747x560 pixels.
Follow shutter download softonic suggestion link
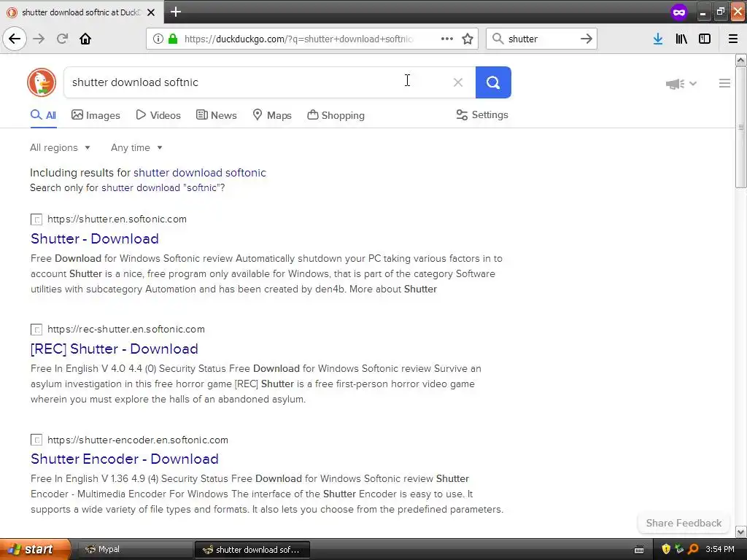click(200, 172)
